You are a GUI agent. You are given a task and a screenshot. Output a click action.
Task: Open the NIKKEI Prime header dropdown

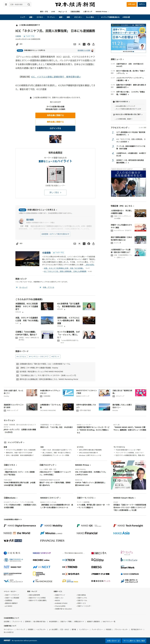point(102,12)
